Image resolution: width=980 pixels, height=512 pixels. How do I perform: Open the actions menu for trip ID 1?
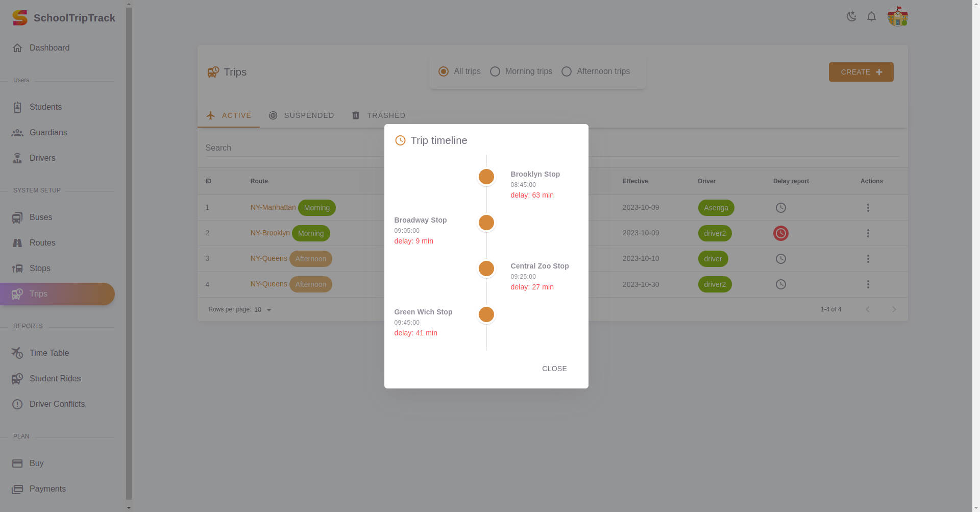[868, 208]
